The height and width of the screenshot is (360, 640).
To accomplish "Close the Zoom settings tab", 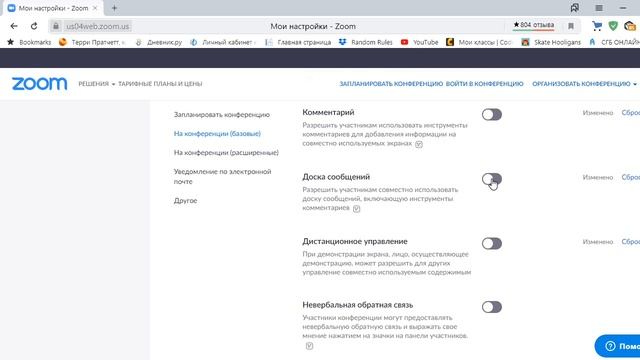I will 95,8.
